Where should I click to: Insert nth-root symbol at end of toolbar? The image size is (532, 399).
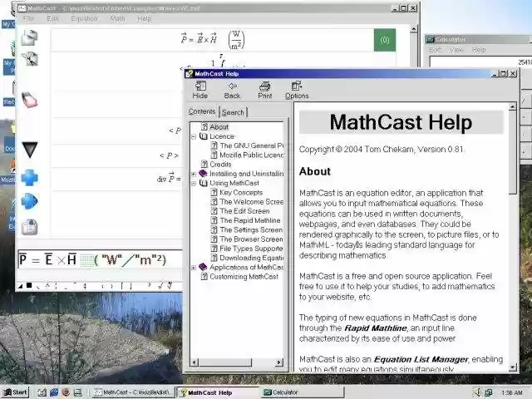(x=170, y=286)
